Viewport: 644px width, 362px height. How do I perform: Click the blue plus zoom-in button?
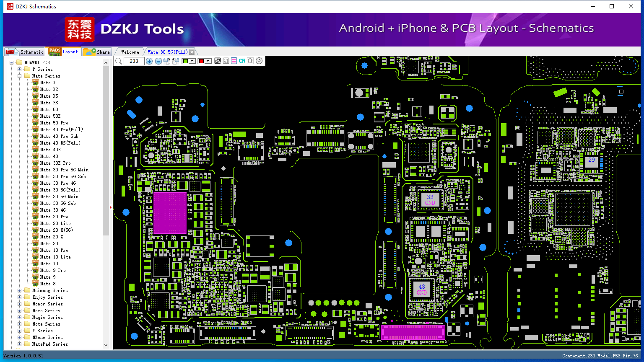149,61
